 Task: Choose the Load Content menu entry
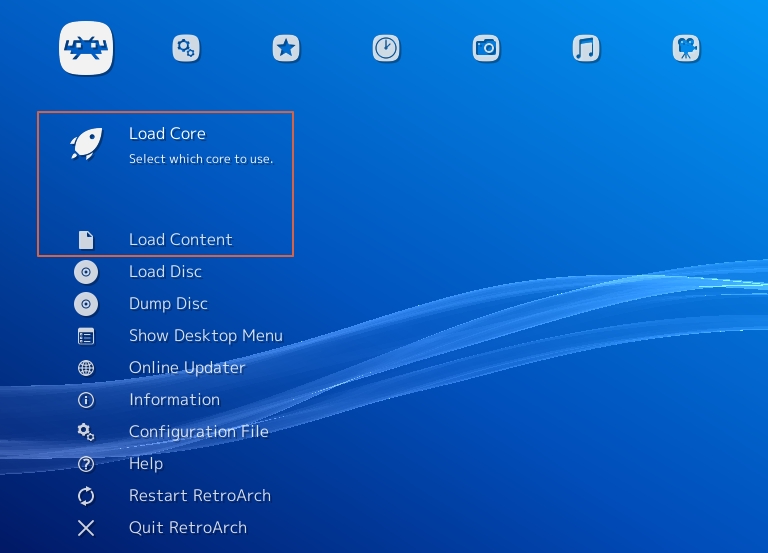click(x=181, y=240)
